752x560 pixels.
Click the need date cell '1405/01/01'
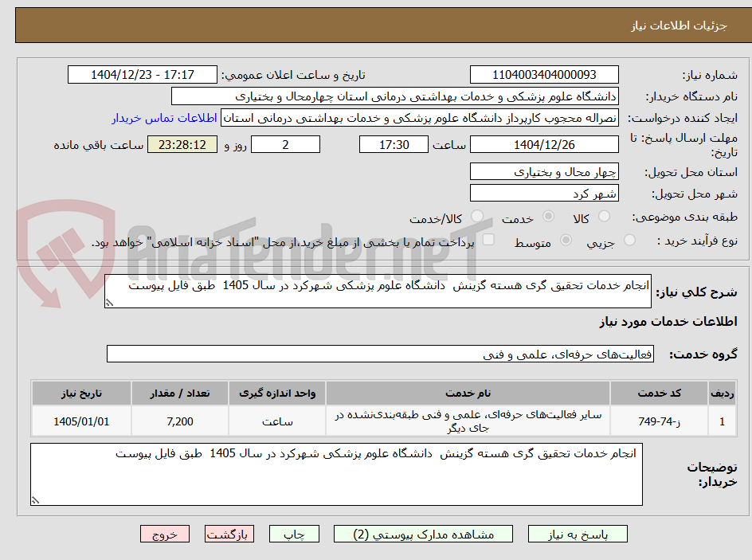tap(81, 421)
